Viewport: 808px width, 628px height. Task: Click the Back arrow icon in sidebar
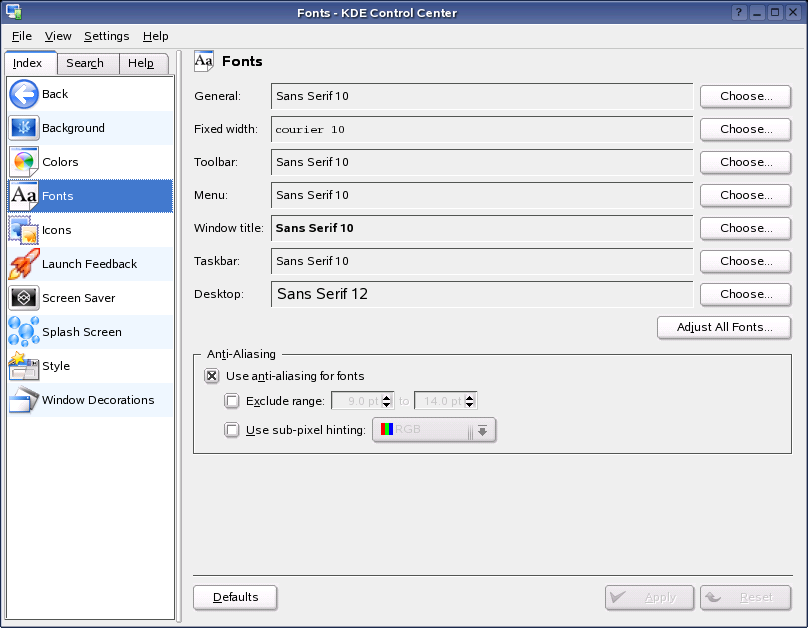click(x=24, y=94)
